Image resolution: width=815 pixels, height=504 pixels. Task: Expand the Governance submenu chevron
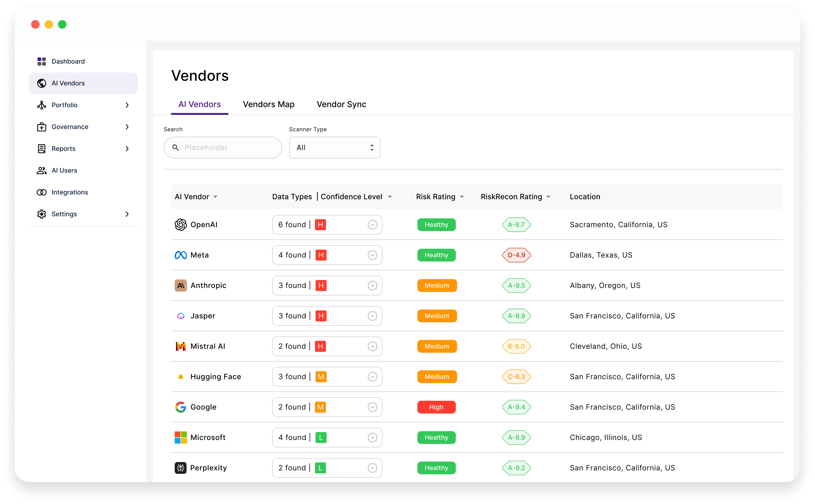click(x=127, y=127)
